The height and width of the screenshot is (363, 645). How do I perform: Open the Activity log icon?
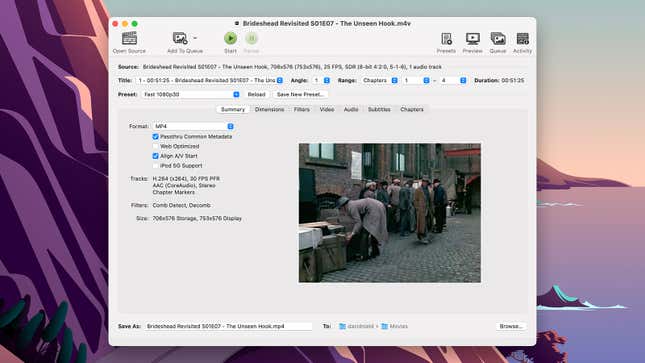coord(522,39)
